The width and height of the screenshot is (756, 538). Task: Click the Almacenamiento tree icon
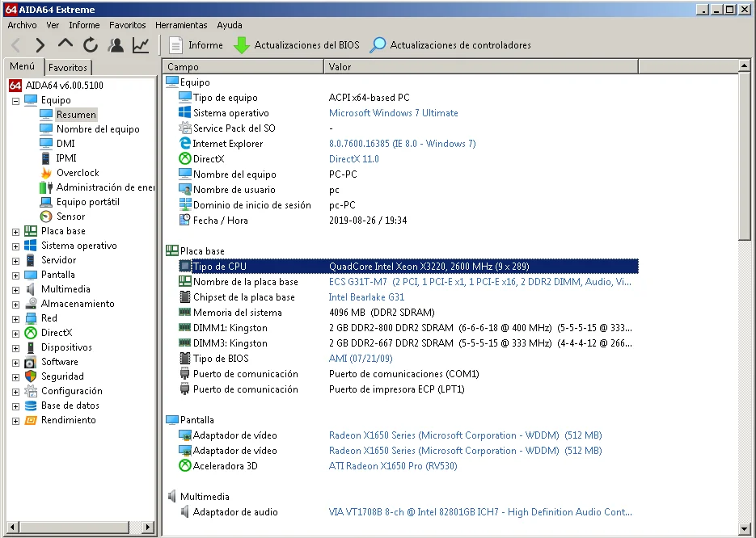pyautogui.click(x=31, y=304)
